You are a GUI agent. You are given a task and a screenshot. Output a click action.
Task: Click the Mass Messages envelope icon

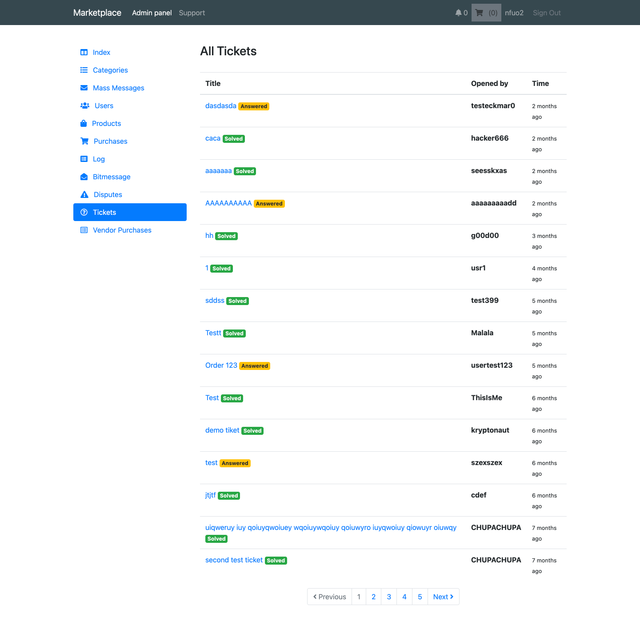[84, 88]
